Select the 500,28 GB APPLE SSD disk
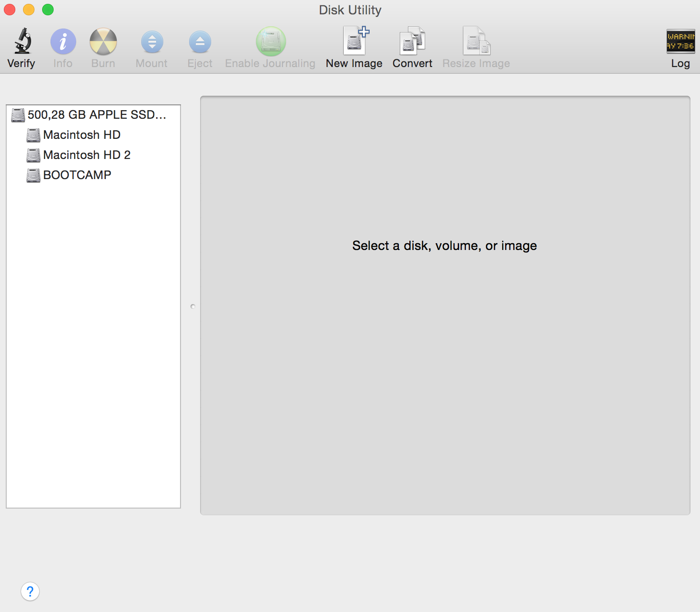This screenshot has width=700, height=612. pyautogui.click(x=93, y=115)
